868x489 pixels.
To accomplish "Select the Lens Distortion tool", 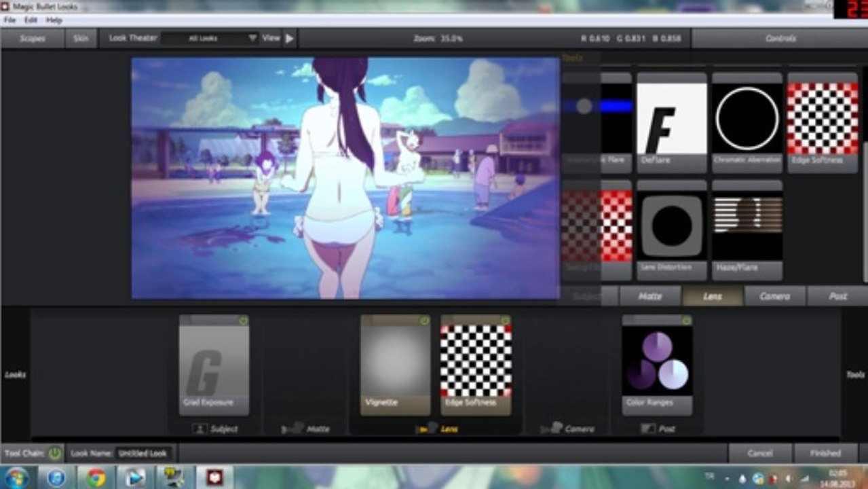I will 671,230.
